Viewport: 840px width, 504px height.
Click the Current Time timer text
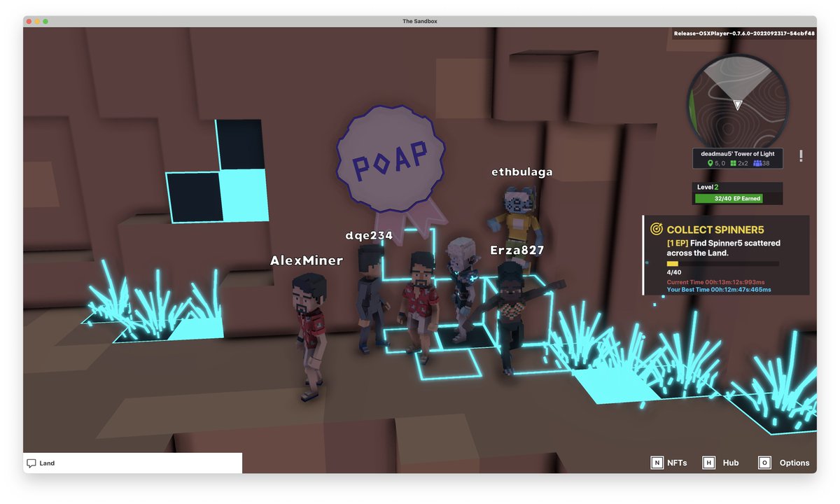pyautogui.click(x=715, y=282)
